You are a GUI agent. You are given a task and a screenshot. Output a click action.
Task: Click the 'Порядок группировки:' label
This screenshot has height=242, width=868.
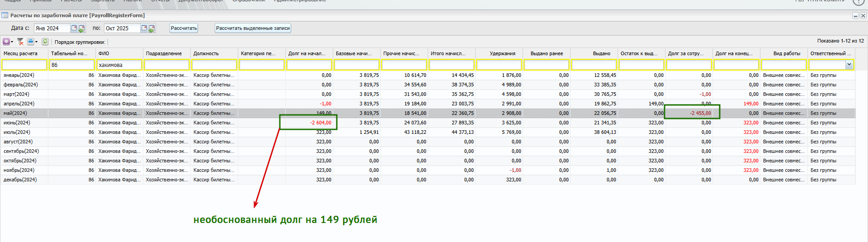pyautogui.click(x=80, y=42)
